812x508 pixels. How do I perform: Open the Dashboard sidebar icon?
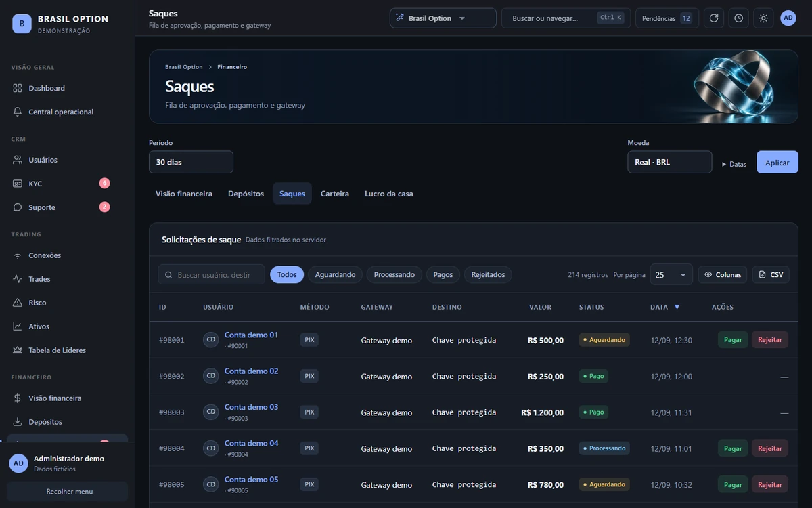18,88
